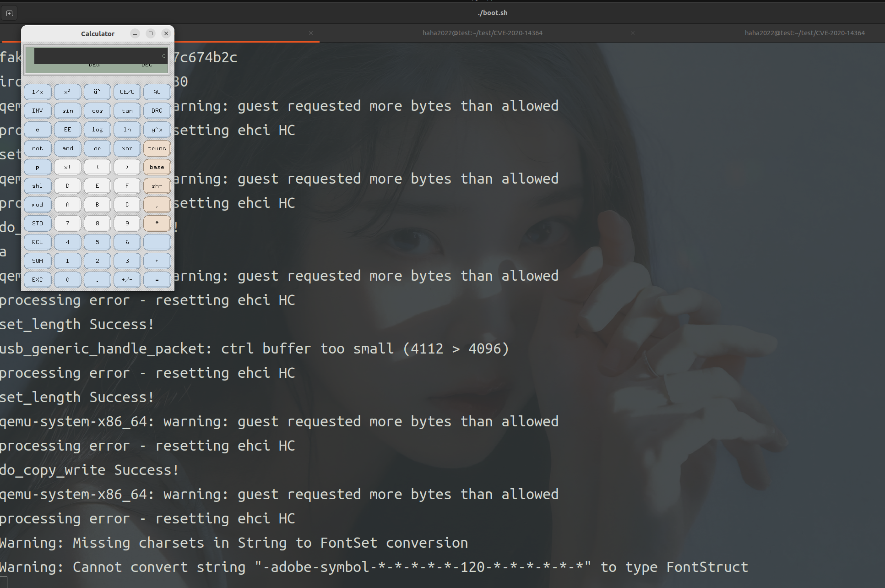Viewport: 885px width, 588px height.
Task: Enter hex digit F
Action: pyautogui.click(x=127, y=186)
